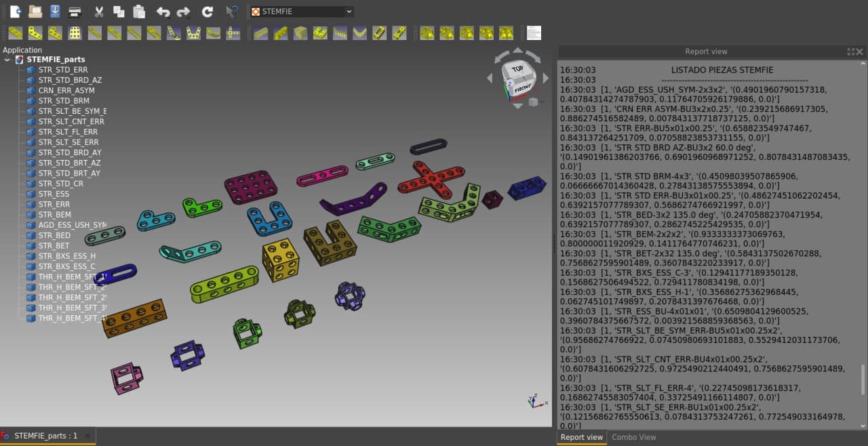
Task: Select the maroon hole-grid plate in 3D view
Action: (x=252, y=186)
